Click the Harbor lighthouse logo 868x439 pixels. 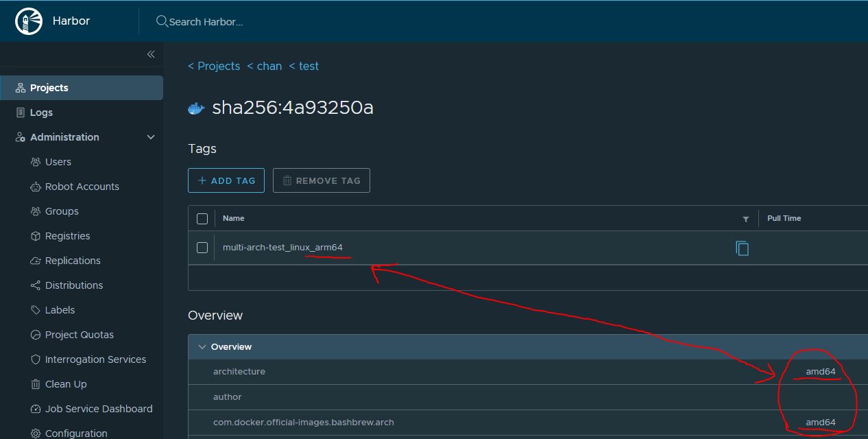[x=29, y=21]
